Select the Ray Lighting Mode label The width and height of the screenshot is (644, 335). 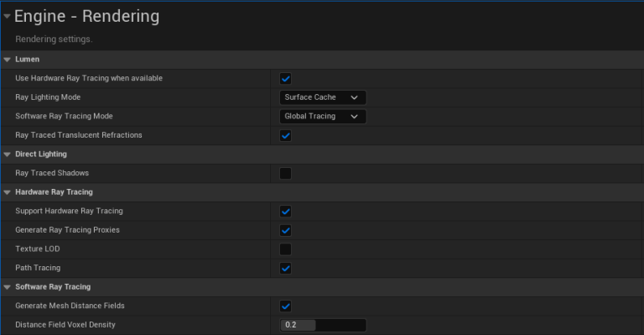click(48, 97)
